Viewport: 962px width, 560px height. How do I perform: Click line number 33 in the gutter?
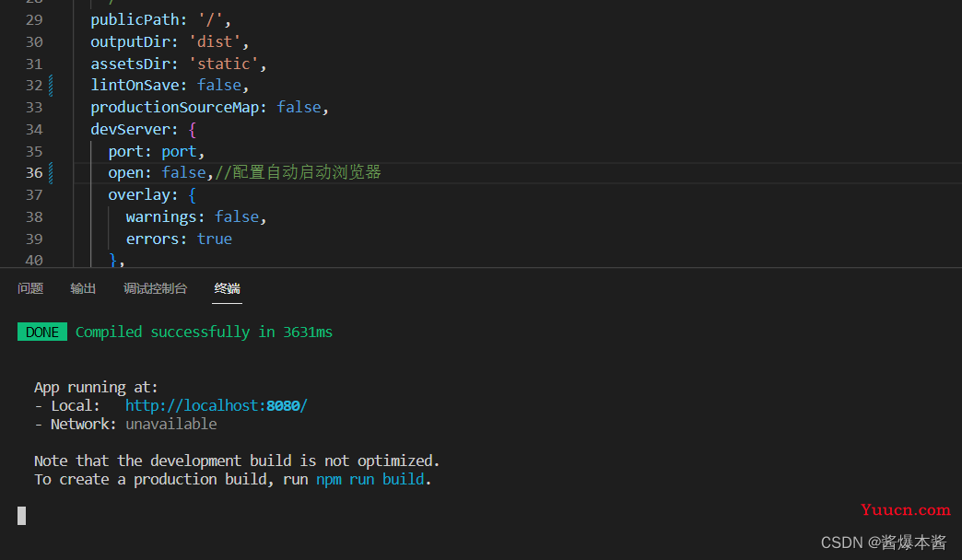click(x=34, y=108)
